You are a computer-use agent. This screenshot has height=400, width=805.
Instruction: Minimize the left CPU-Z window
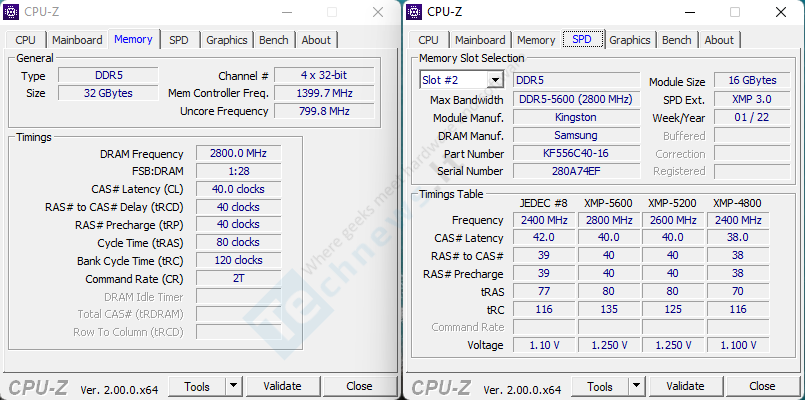[287, 12]
